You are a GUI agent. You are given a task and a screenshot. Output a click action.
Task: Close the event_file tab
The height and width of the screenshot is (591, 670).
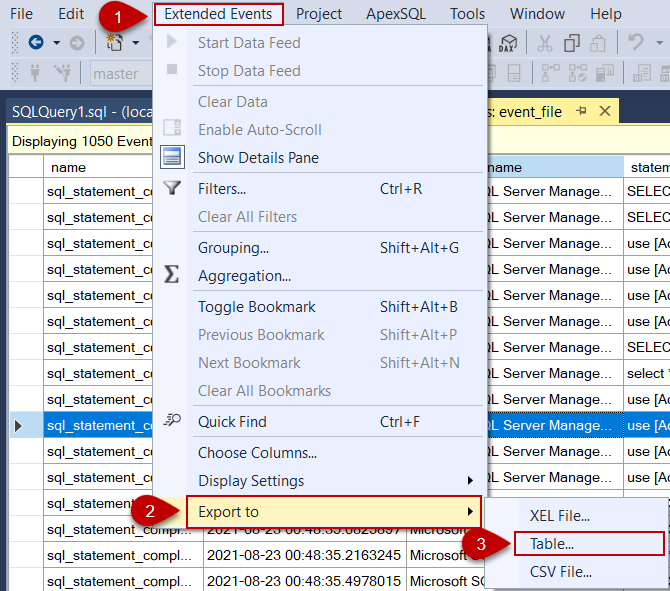605,111
